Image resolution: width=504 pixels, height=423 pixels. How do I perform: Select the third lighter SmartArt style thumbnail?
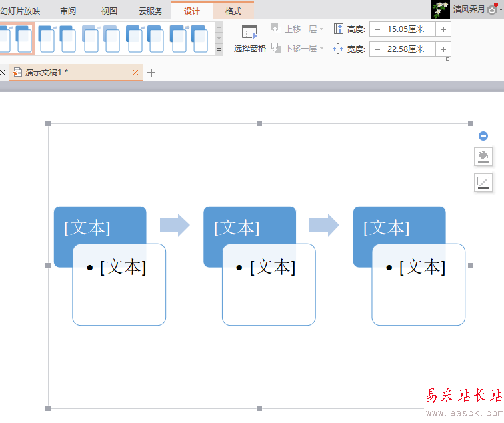pyautogui.click(x=101, y=39)
